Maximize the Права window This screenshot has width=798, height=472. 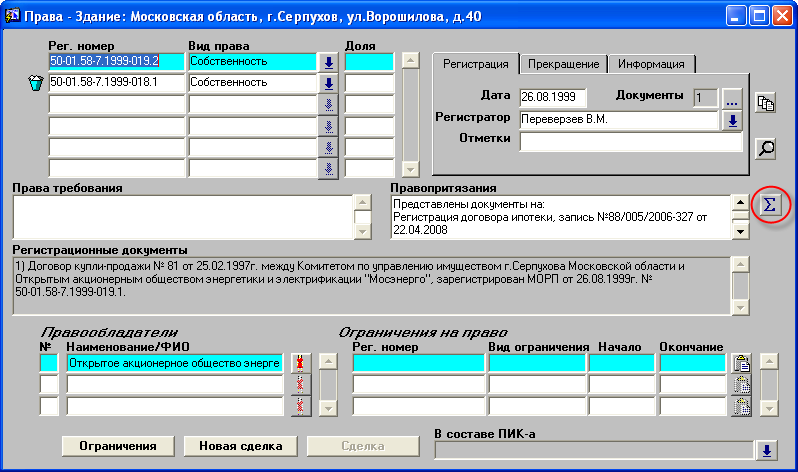pos(759,16)
